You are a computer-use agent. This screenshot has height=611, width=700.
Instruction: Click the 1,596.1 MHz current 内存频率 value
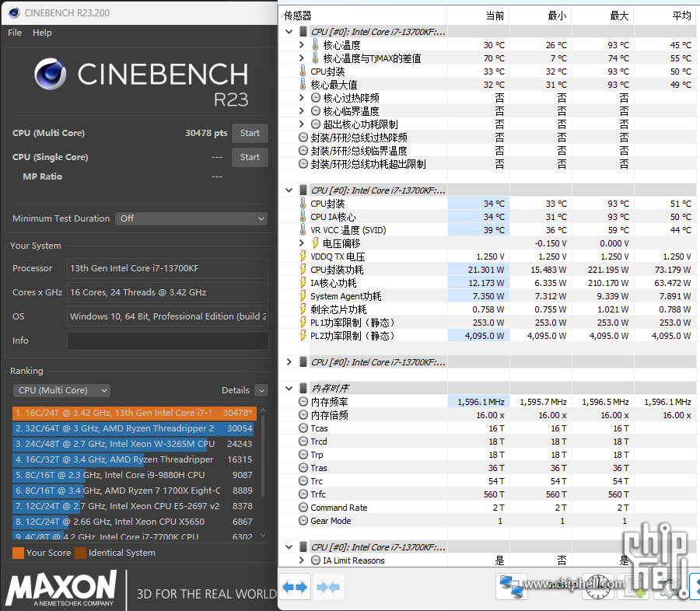coord(481,402)
